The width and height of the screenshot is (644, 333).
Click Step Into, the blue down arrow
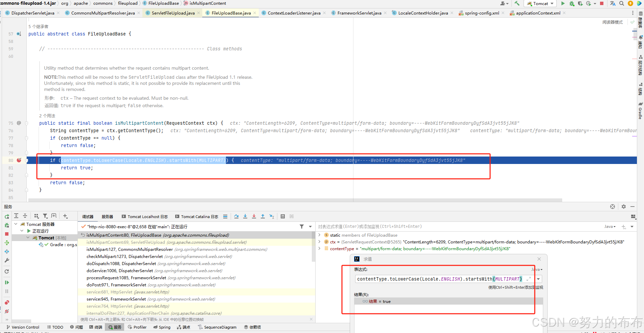point(245,216)
